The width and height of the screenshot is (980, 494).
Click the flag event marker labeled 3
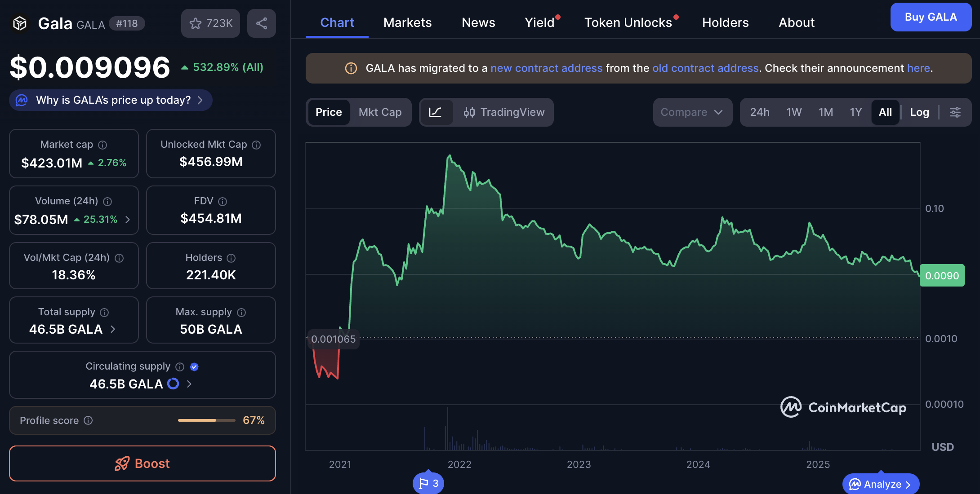tap(428, 483)
